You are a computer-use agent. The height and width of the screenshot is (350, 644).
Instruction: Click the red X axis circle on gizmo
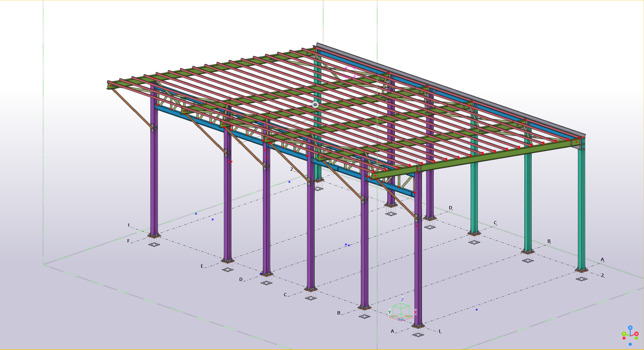coord(636,334)
